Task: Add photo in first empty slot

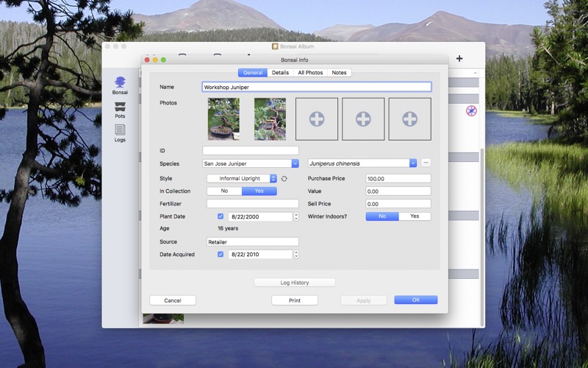Action: coord(317,119)
